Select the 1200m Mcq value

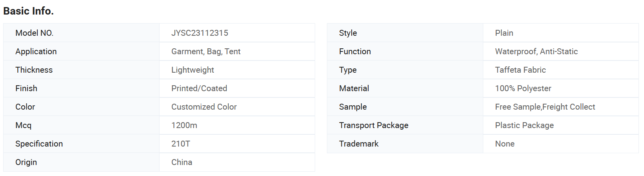(x=184, y=125)
